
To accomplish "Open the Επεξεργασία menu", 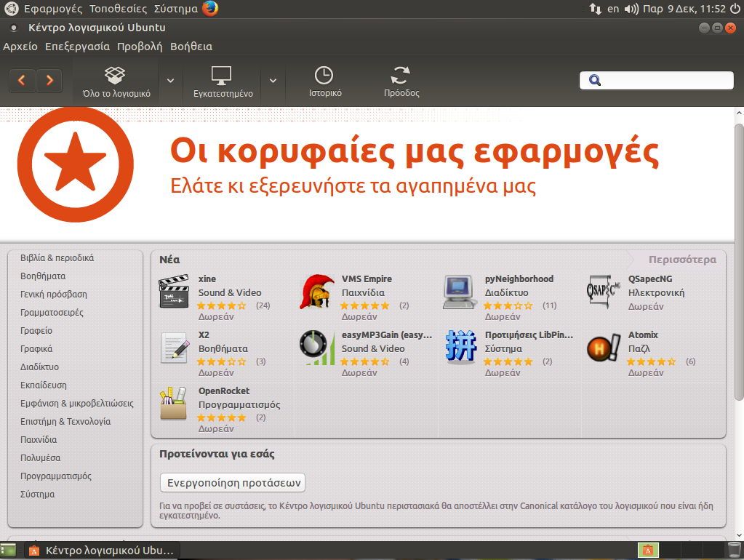I will (77, 47).
